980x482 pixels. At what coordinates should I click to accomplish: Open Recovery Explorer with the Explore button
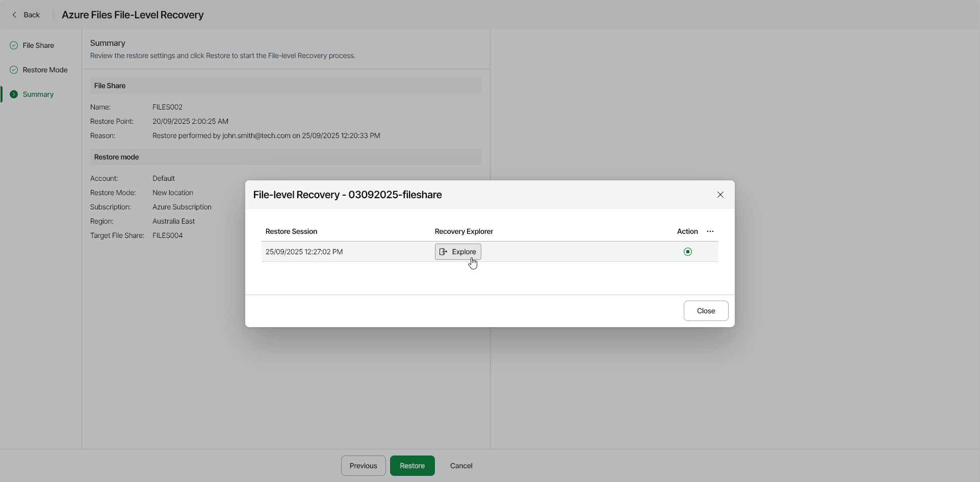click(x=458, y=252)
